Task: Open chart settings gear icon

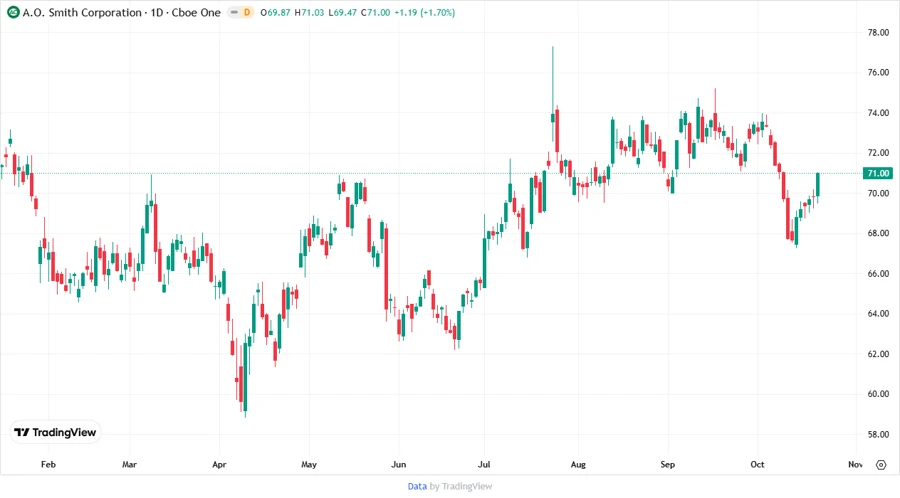Action: pos(881,465)
